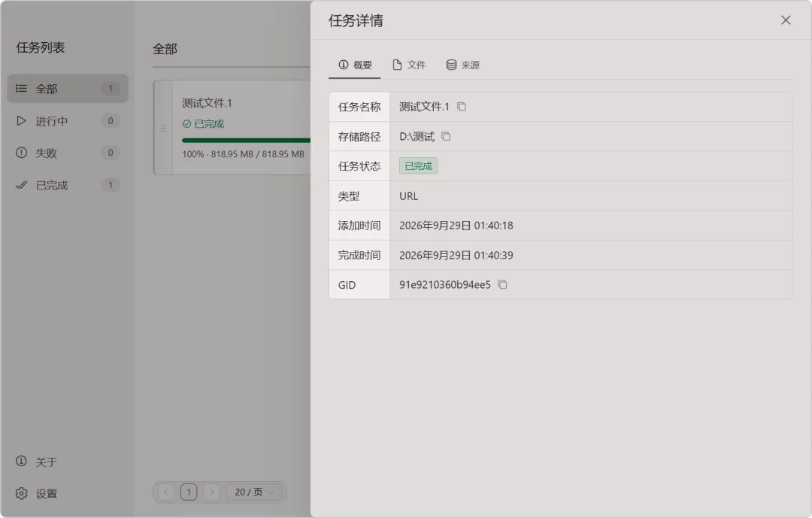Show 进行中 tasks in the sidebar

pyautogui.click(x=68, y=121)
